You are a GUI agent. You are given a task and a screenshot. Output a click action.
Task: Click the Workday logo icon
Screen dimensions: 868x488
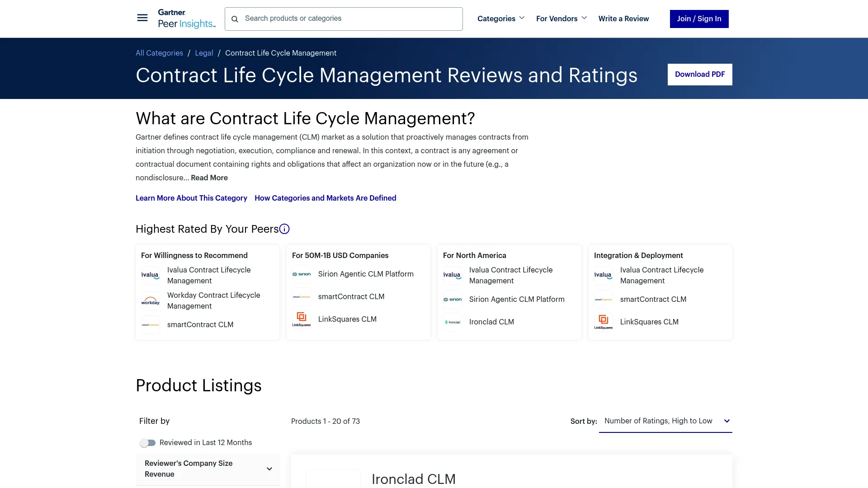pos(151,300)
